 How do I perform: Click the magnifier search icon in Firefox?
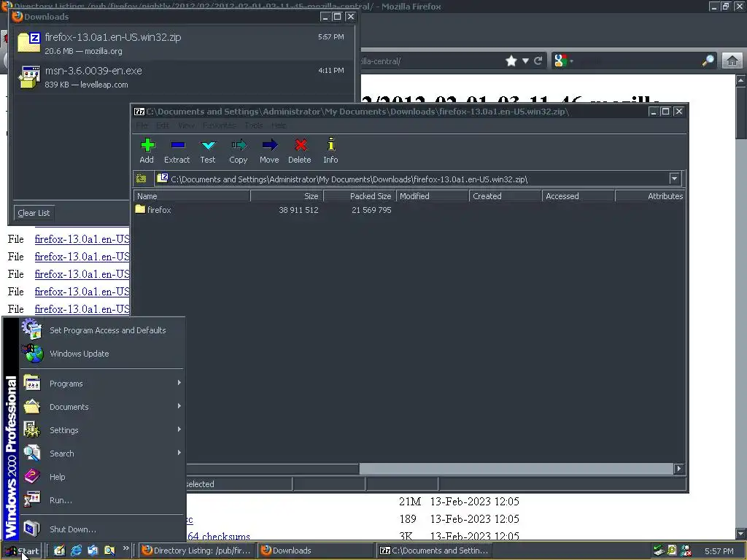(x=708, y=61)
